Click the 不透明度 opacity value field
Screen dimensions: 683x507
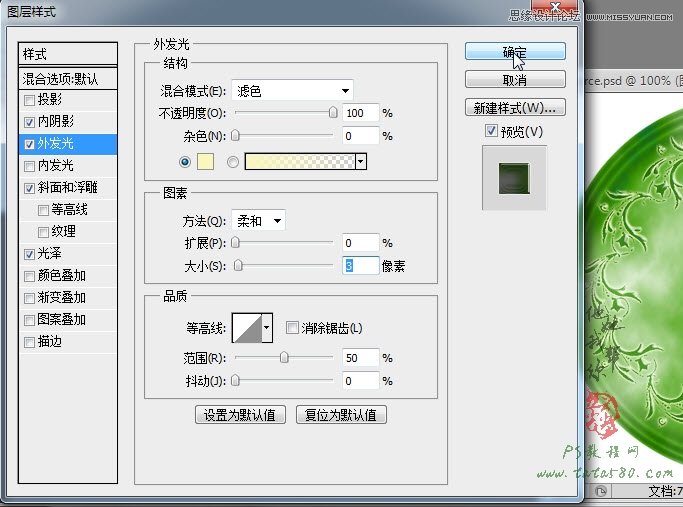click(360, 113)
